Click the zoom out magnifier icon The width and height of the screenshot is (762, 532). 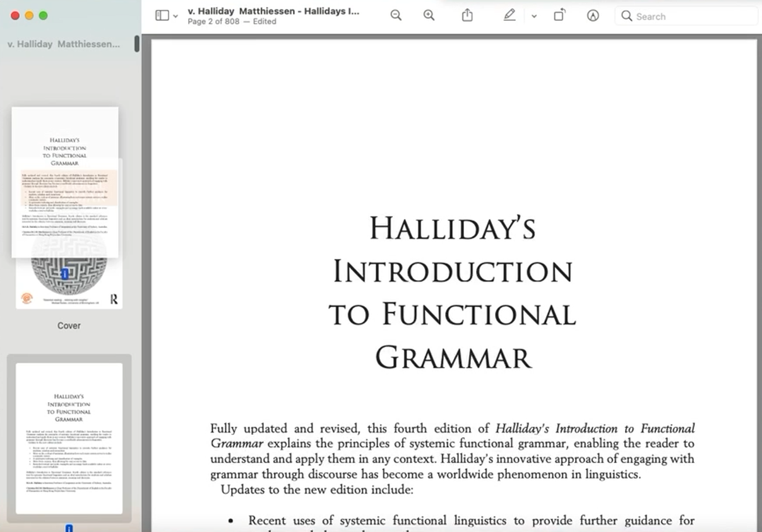coord(396,16)
